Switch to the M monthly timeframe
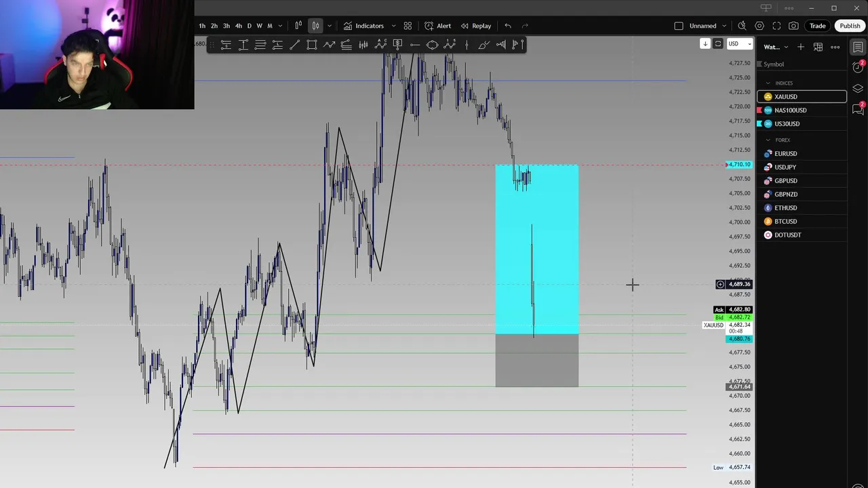 pyautogui.click(x=269, y=26)
